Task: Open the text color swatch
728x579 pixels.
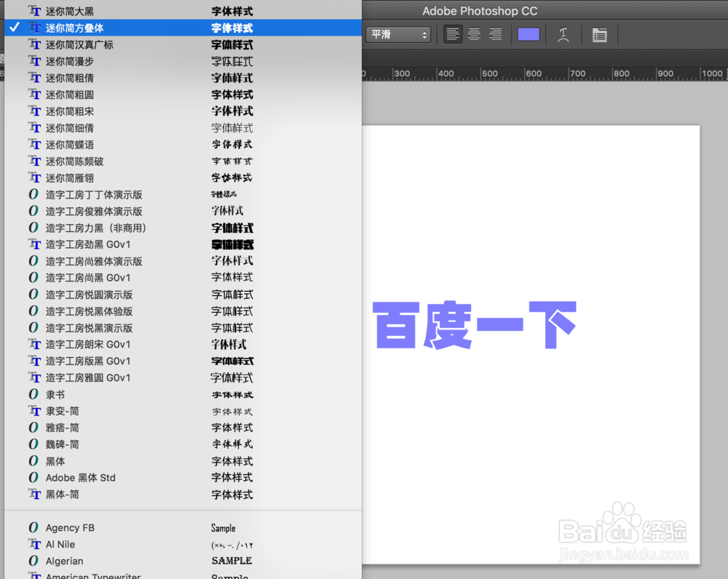Action: click(x=529, y=34)
